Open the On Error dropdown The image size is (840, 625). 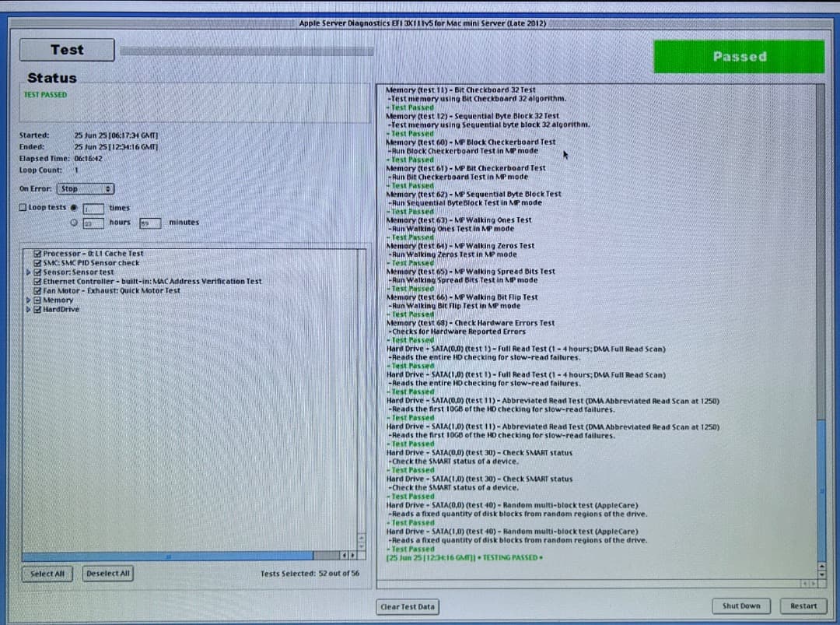tap(86, 188)
